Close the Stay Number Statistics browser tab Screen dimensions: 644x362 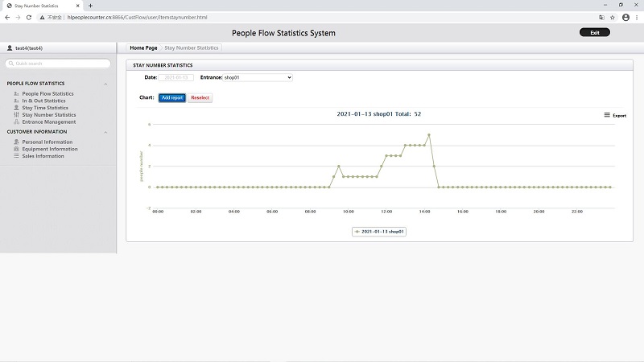click(x=77, y=6)
